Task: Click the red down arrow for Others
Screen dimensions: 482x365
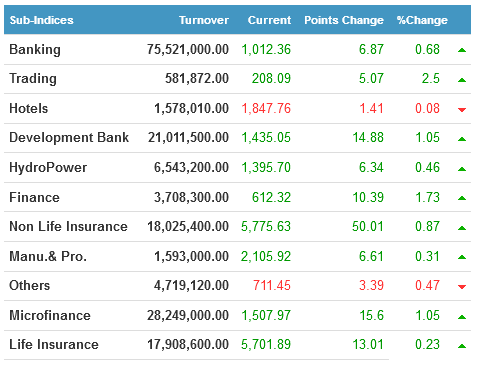Action: (x=462, y=287)
